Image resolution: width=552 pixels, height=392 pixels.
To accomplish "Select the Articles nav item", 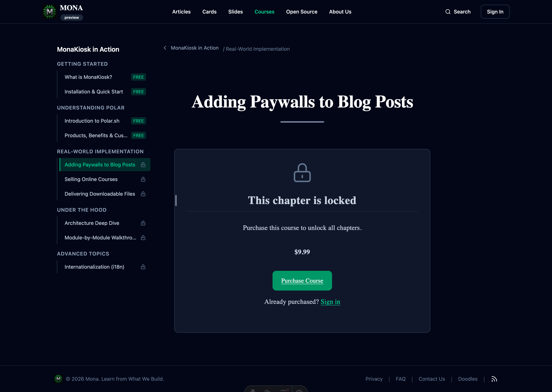I will pyautogui.click(x=181, y=11).
